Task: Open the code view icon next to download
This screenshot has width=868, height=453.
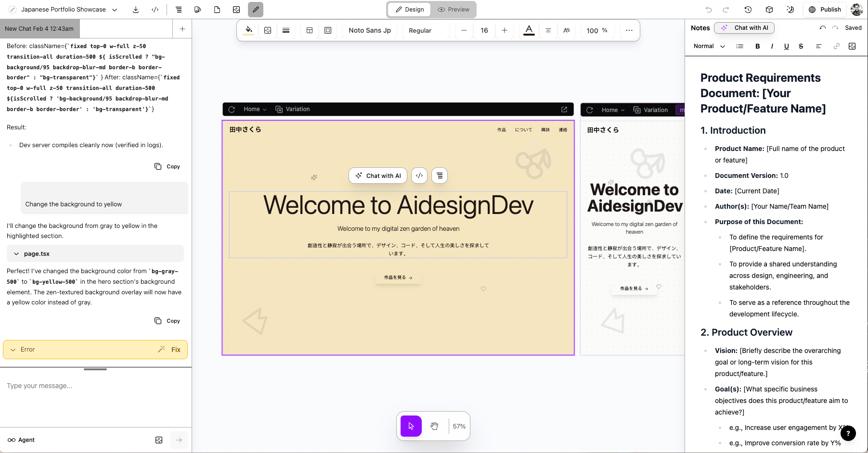Action: tap(155, 9)
